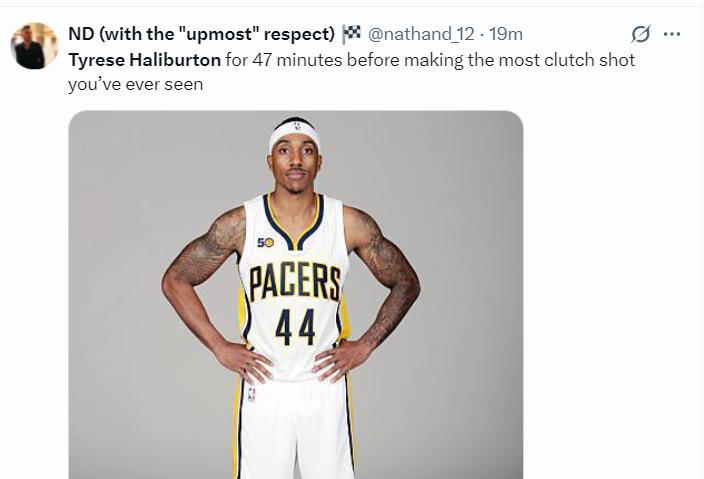Click the 50 patch on the jersey

point(265,242)
